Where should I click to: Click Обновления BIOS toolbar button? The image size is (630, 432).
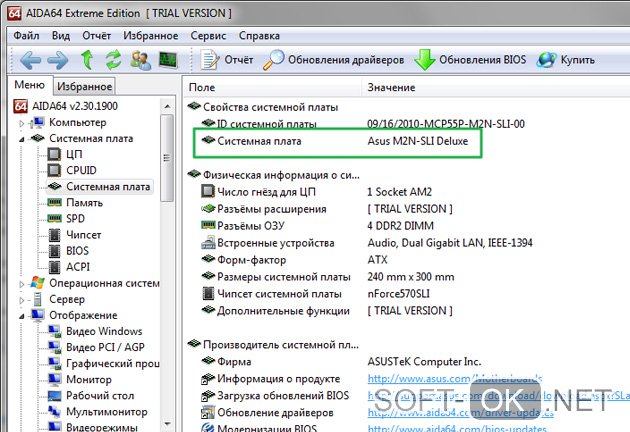[470, 60]
